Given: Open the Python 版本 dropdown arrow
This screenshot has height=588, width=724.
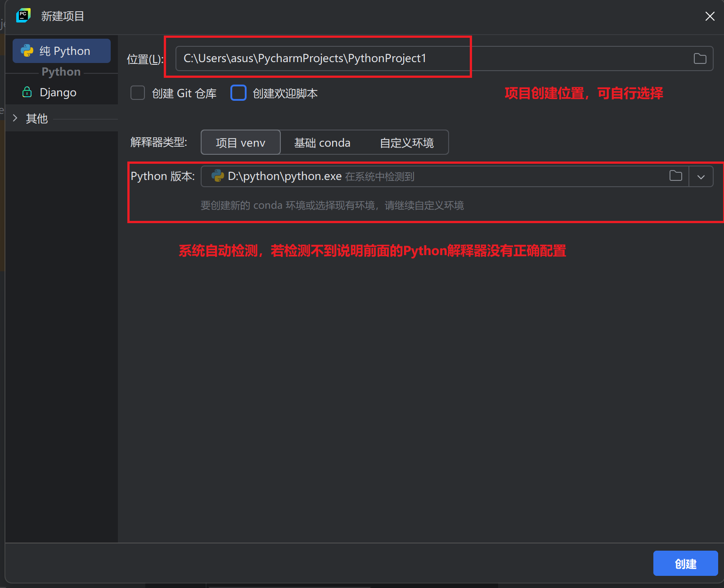Looking at the screenshot, I should click(701, 177).
